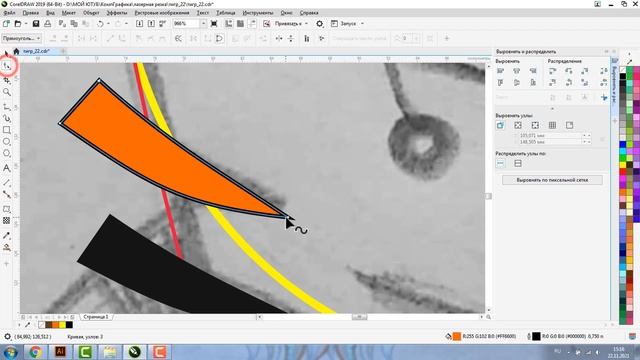Toggle align nodes to active objects
Screen dimensions: 640x360
[500, 125]
